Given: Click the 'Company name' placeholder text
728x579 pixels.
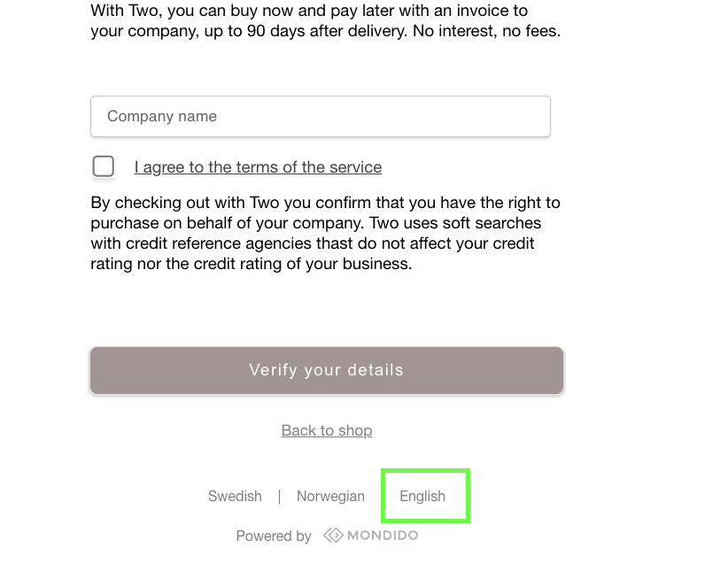Looking at the screenshot, I should (x=162, y=116).
